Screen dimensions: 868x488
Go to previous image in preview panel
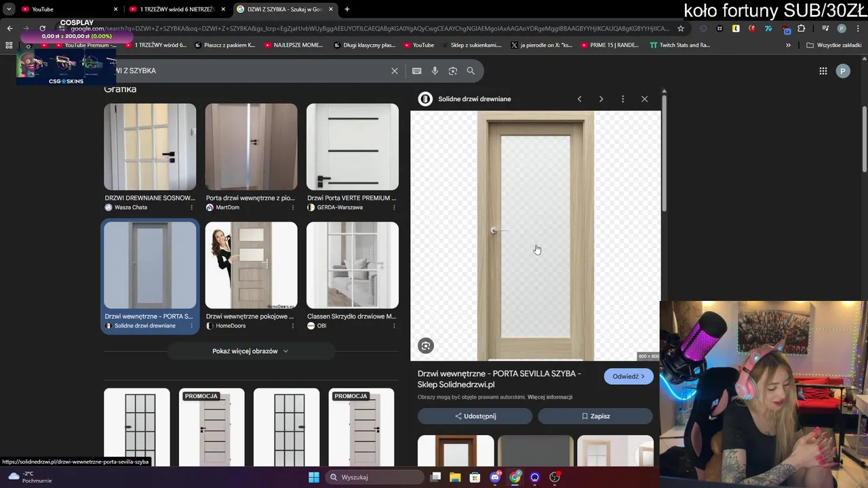(579, 99)
